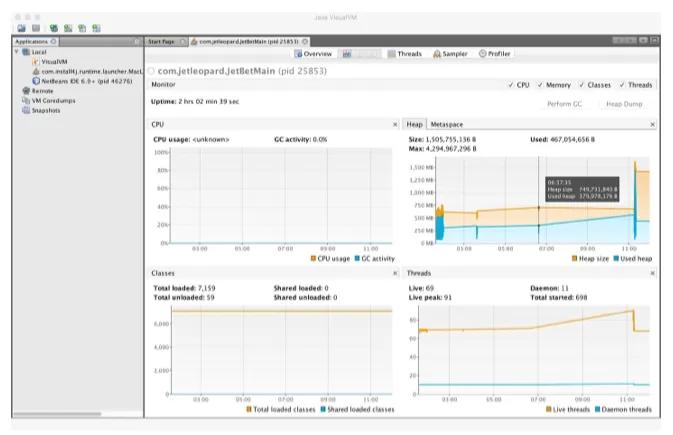Click the second gray toolbar icon
Viewport: 673px width, 435px height.
(x=36, y=28)
